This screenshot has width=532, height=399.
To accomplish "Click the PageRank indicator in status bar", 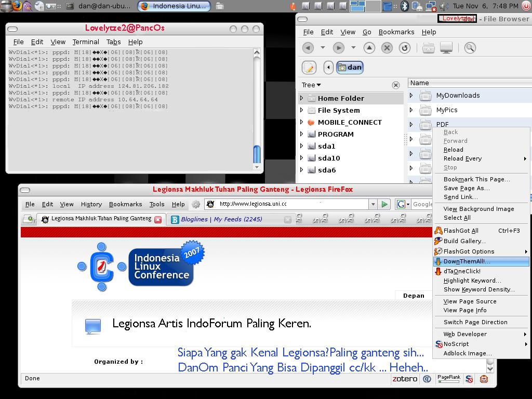I will (x=449, y=379).
